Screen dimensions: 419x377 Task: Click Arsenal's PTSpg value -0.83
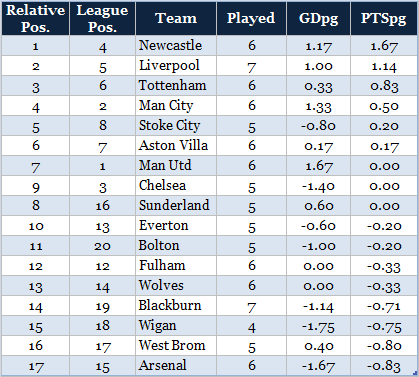(x=384, y=366)
